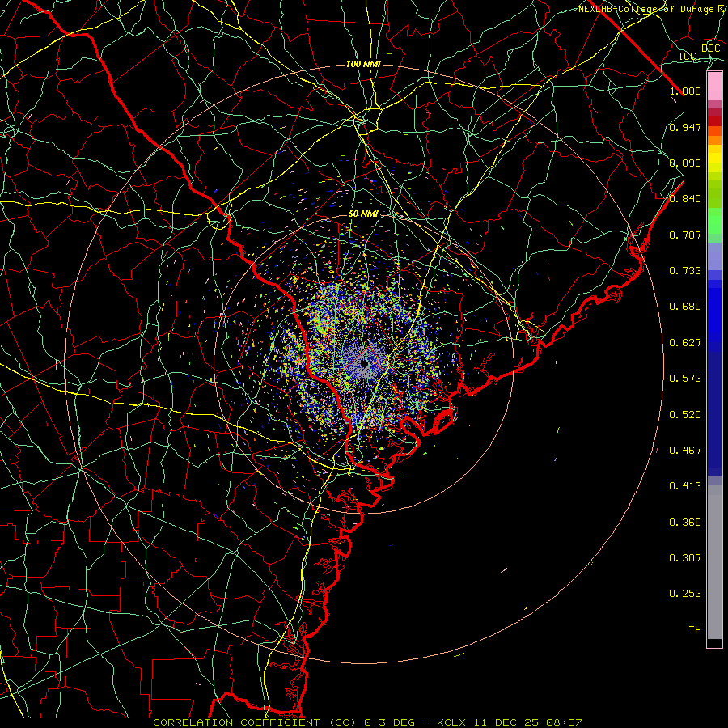Click the 50 NMI range ring label

(x=363, y=214)
